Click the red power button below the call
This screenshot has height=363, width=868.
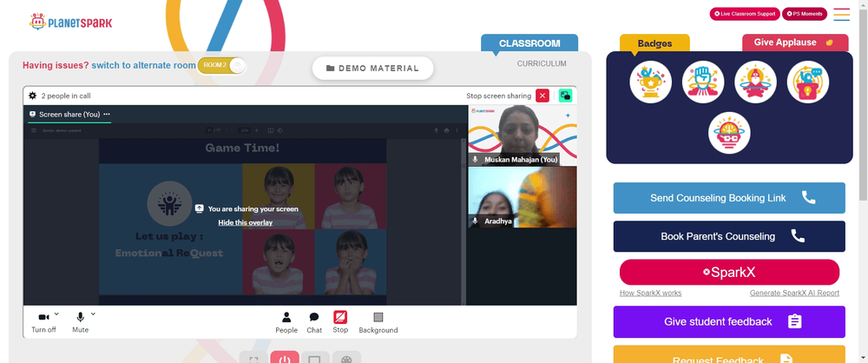[285, 358]
